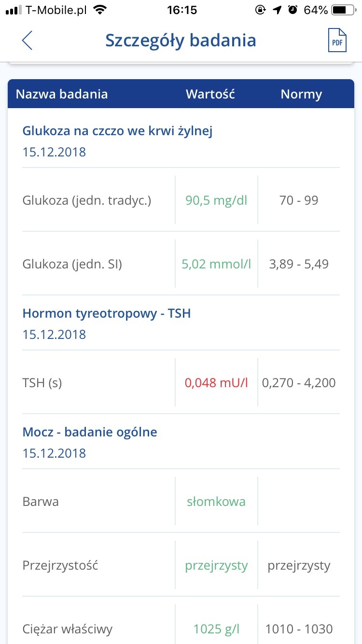This screenshot has width=362, height=644.
Task: Select the Normy column header
Action: pyautogui.click(x=301, y=94)
